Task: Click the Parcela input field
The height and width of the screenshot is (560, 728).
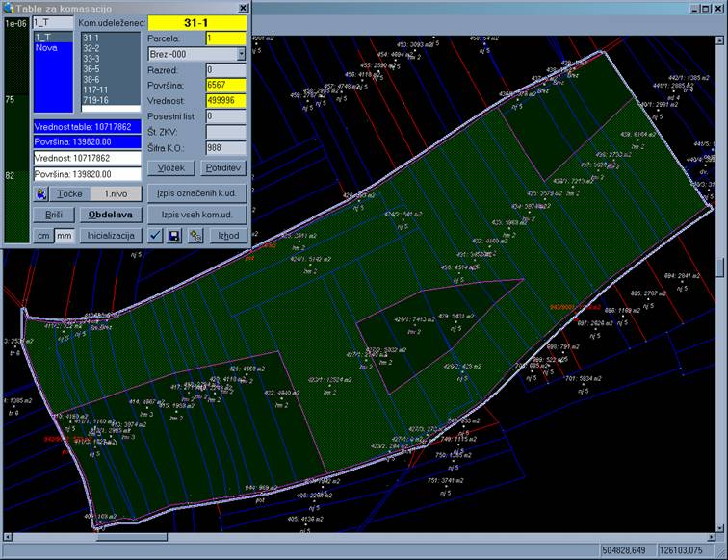Action: pos(225,38)
